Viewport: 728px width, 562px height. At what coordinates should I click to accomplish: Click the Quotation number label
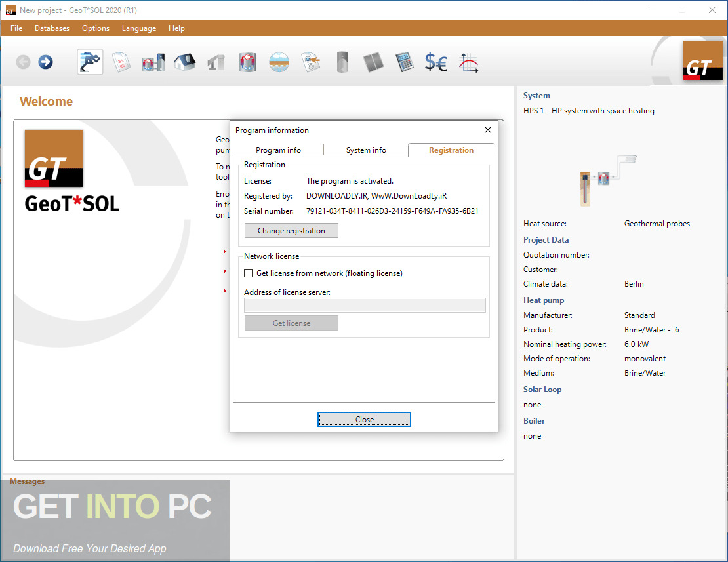(x=556, y=255)
